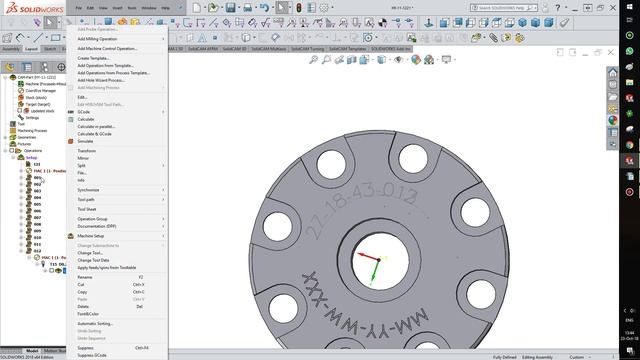This screenshot has width=640, height=360.
Task: Open the Windows notification center icon
Action: click(630, 351)
